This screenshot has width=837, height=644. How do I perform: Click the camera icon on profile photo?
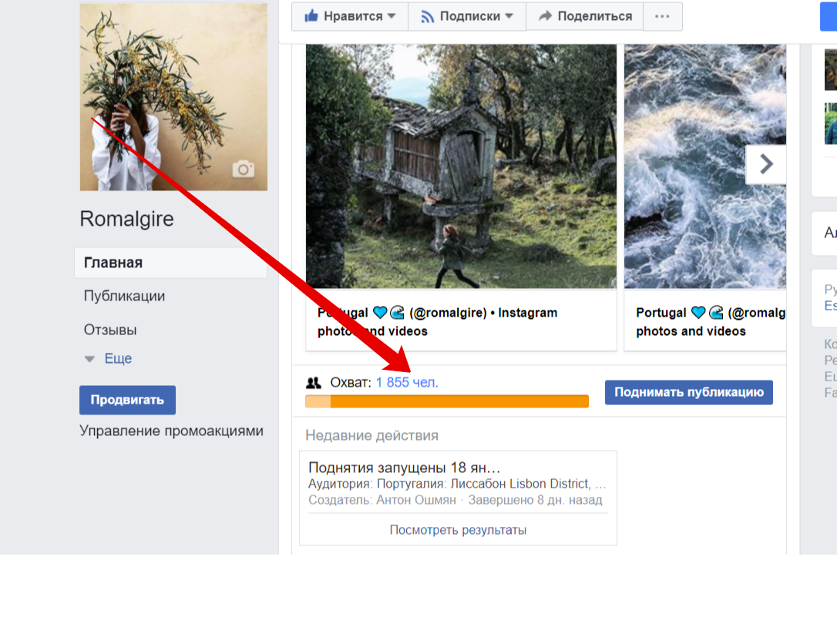[x=244, y=169]
